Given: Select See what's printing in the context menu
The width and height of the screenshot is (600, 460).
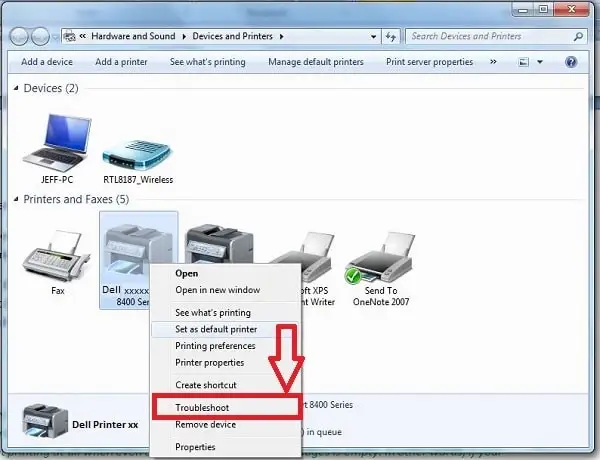Looking at the screenshot, I should coord(213,313).
